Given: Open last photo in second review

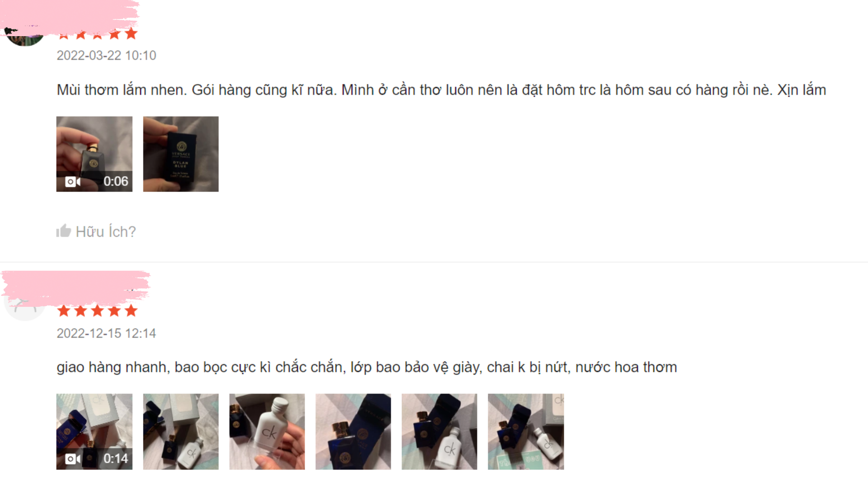Looking at the screenshot, I should (526, 432).
